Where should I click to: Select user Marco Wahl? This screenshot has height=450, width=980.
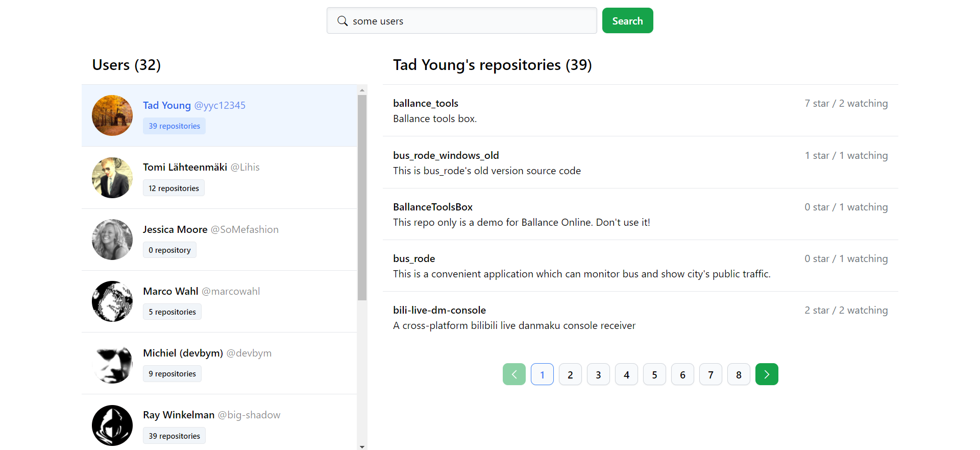pos(170,291)
